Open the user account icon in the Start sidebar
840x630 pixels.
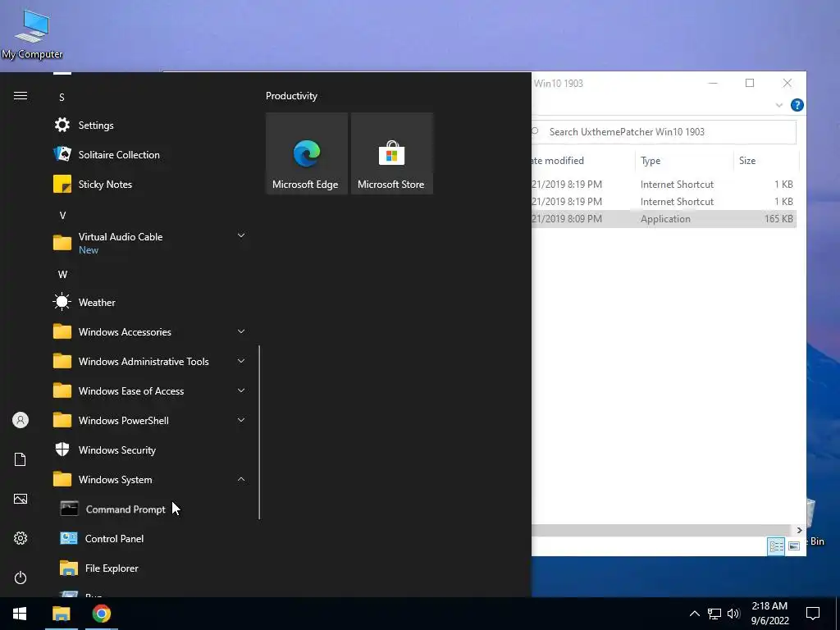tap(21, 420)
